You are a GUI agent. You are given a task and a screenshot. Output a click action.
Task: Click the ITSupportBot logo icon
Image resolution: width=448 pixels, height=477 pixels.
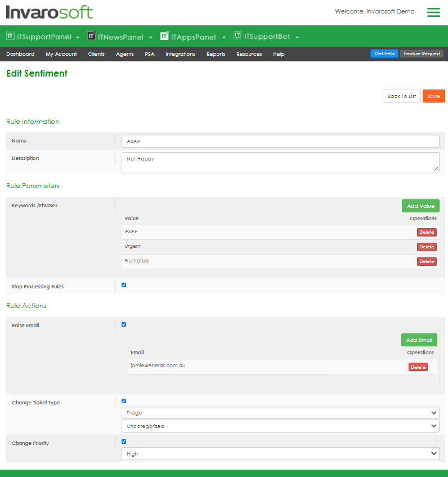tap(238, 36)
